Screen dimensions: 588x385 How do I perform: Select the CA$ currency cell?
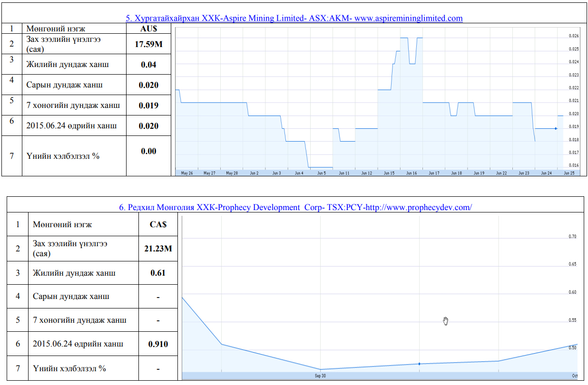pyautogui.click(x=158, y=224)
